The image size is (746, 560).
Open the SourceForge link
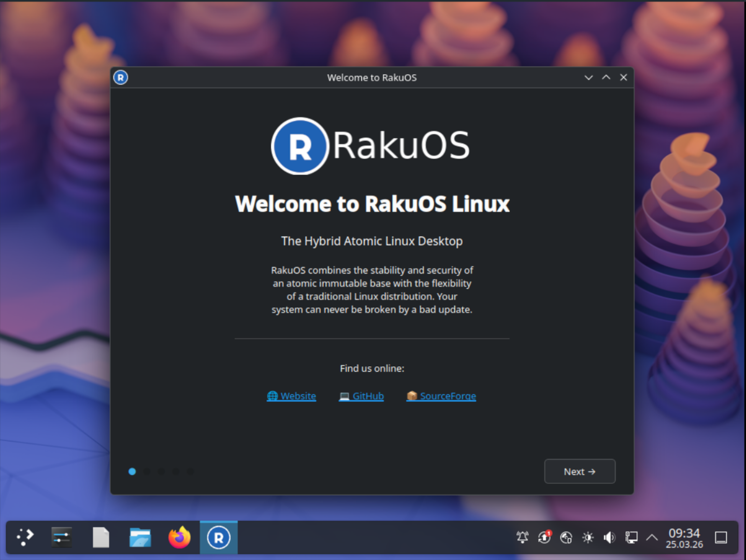[x=441, y=396]
